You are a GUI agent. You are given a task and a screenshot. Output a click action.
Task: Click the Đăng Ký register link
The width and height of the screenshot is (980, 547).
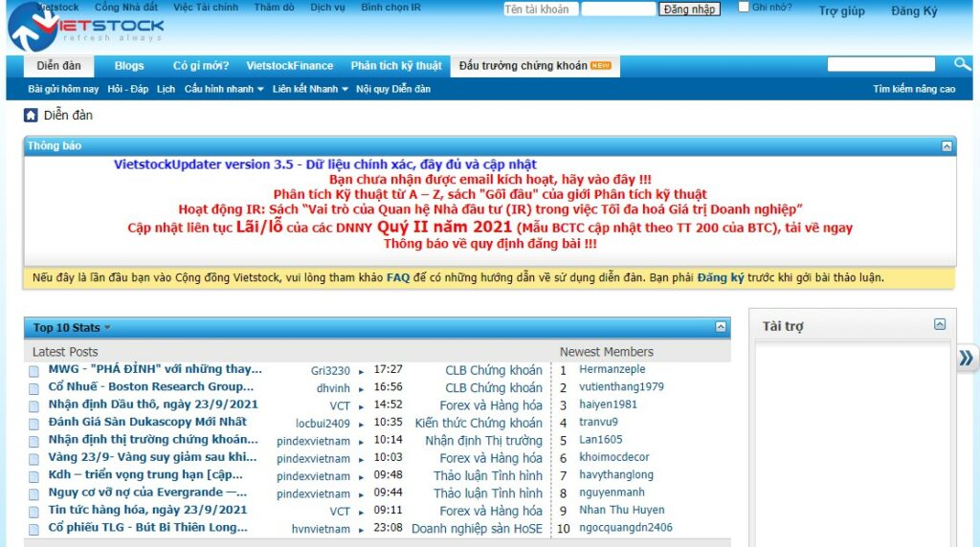914,11
